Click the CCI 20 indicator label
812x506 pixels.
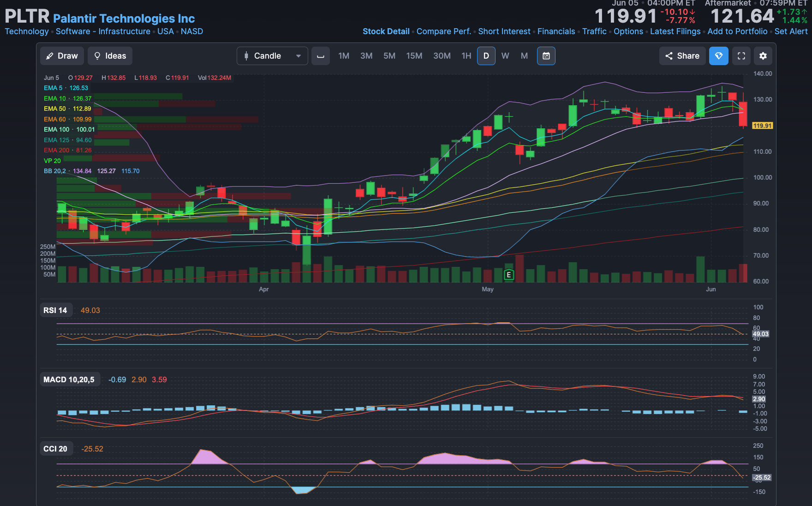(55, 449)
